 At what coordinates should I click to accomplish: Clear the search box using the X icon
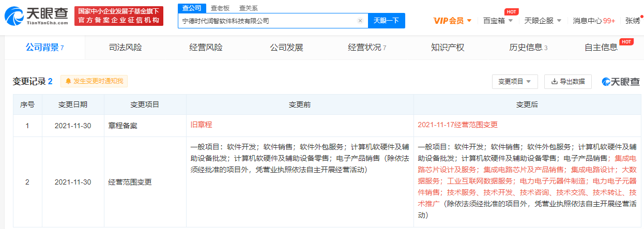tap(360, 21)
